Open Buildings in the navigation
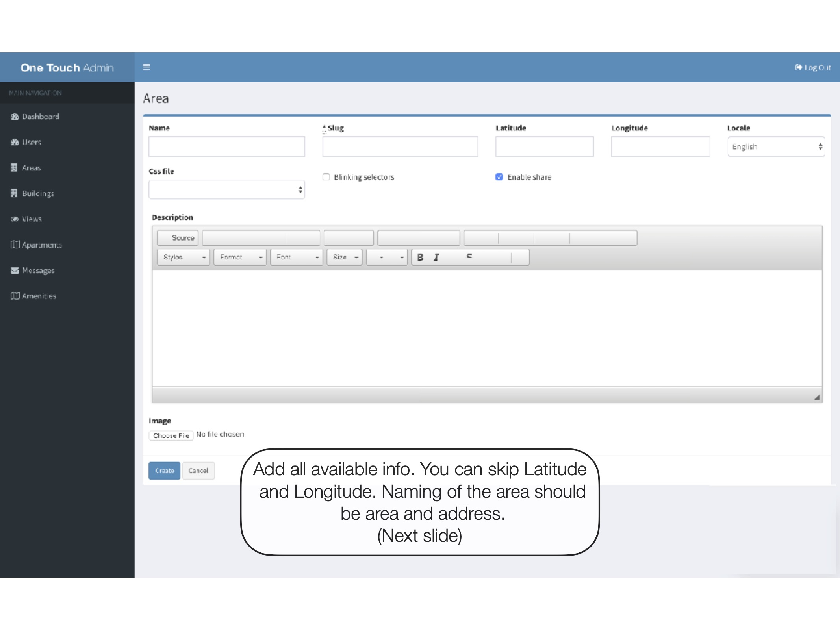840x630 pixels. (x=38, y=193)
